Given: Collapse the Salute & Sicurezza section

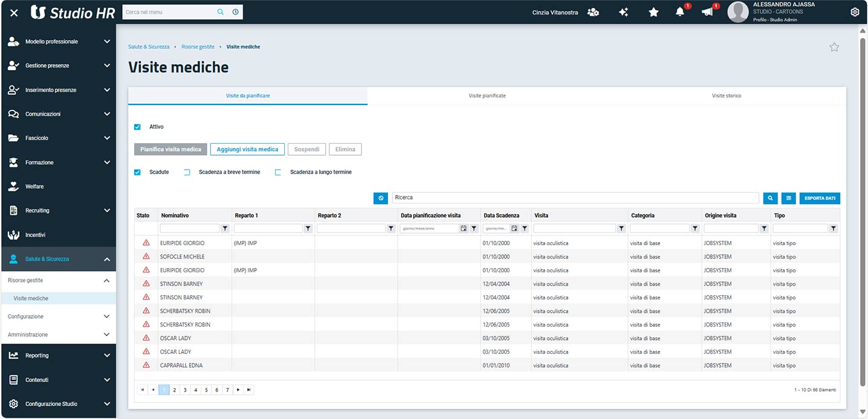Looking at the screenshot, I should [106, 259].
